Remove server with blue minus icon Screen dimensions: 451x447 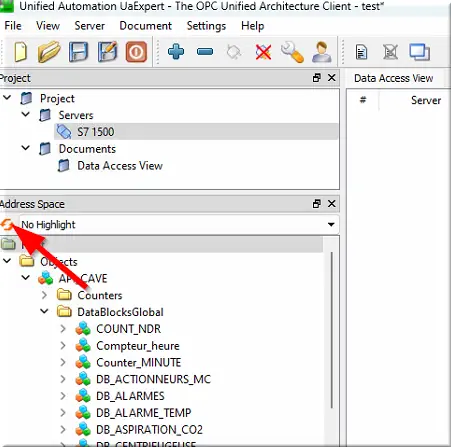click(205, 52)
